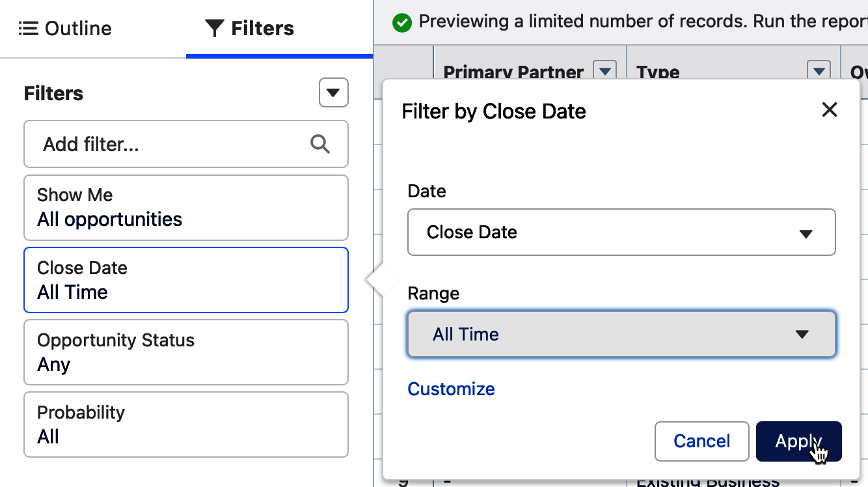
Task: Apply the Close Date filter
Action: click(799, 441)
